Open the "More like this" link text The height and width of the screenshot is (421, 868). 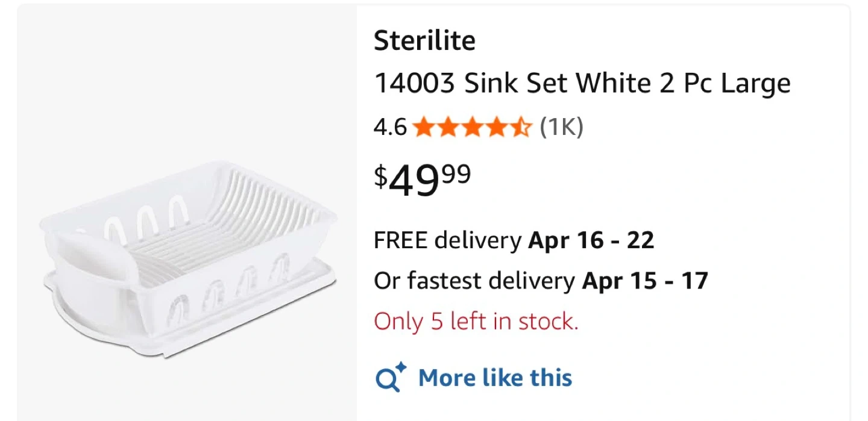[495, 378]
